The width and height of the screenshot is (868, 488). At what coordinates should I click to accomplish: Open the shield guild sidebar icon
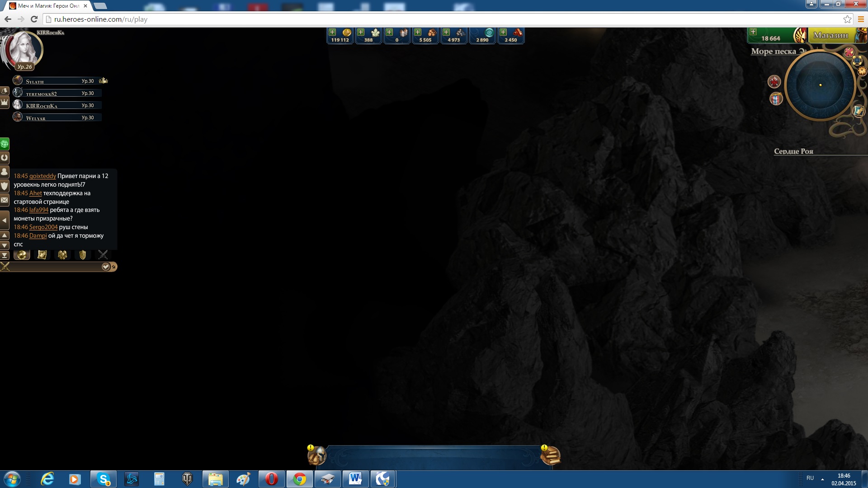click(x=5, y=186)
